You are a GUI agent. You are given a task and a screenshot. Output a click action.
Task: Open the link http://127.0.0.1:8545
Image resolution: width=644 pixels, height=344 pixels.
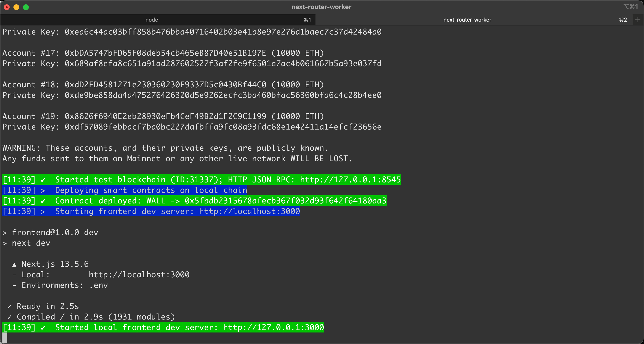(350, 179)
